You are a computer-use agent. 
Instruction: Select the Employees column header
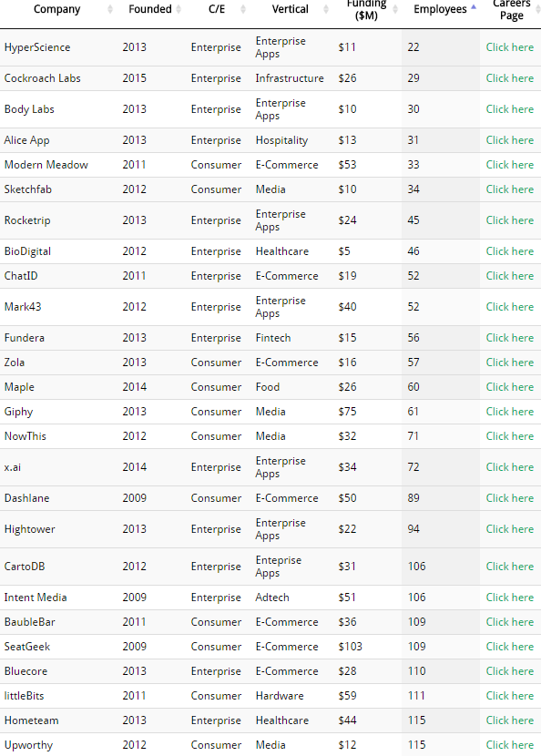pos(442,9)
